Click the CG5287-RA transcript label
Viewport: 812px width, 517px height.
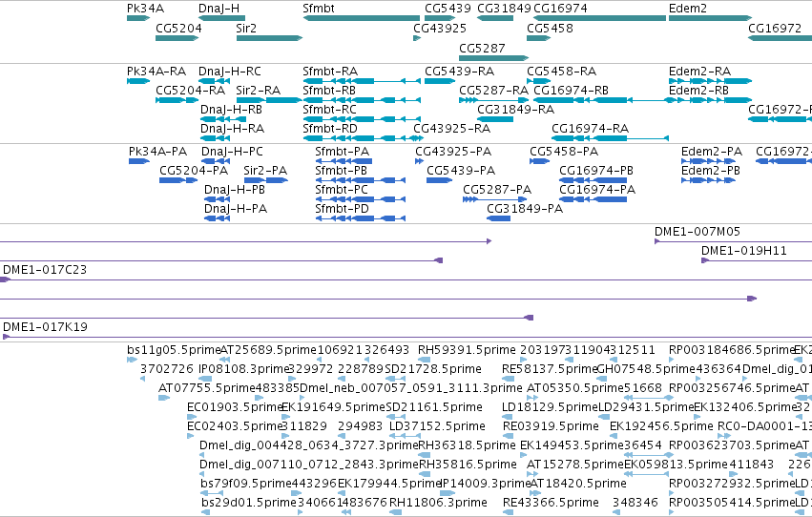[x=494, y=90]
